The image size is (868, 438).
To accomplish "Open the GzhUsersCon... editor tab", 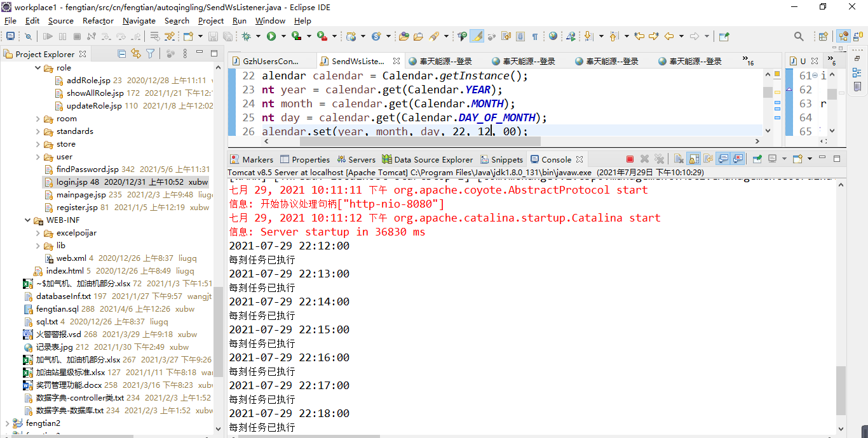I will click(x=271, y=62).
